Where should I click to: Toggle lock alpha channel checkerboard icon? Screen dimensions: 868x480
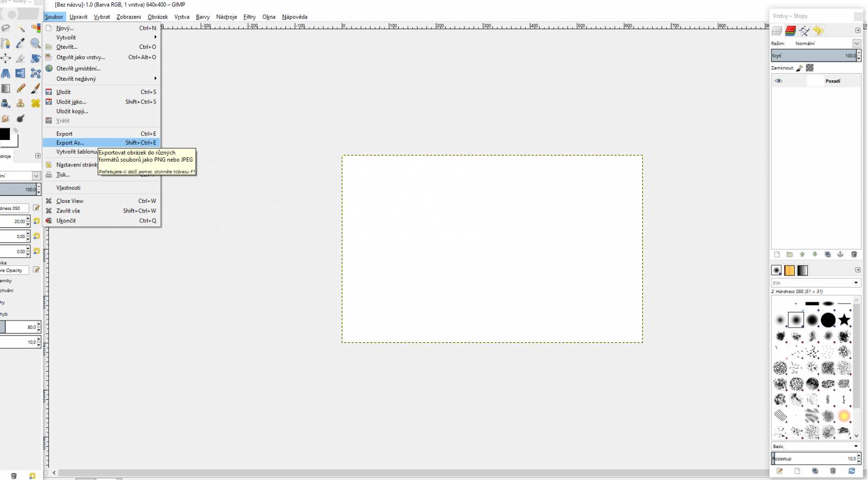point(809,68)
